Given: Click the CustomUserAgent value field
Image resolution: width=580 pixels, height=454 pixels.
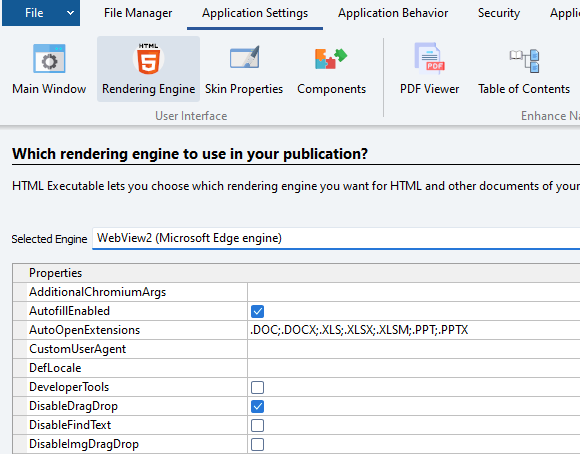Looking at the screenshot, I should [414, 349].
